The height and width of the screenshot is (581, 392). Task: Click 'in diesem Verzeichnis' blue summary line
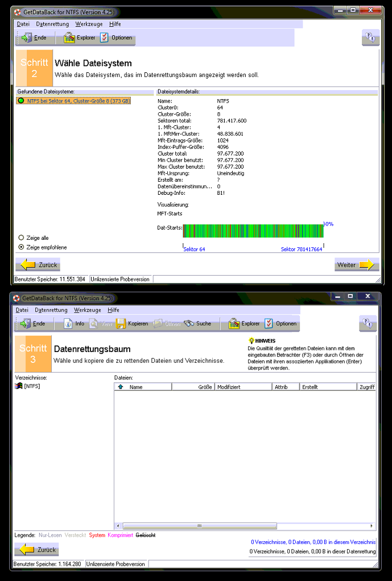(x=313, y=542)
